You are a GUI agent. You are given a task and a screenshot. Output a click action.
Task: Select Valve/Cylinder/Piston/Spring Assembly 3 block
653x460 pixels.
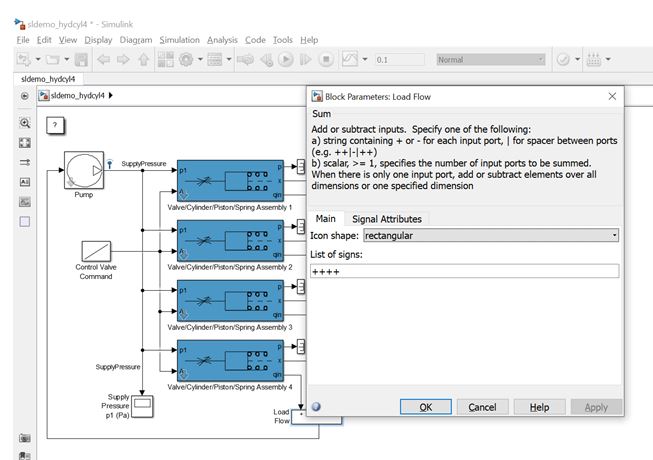point(230,301)
